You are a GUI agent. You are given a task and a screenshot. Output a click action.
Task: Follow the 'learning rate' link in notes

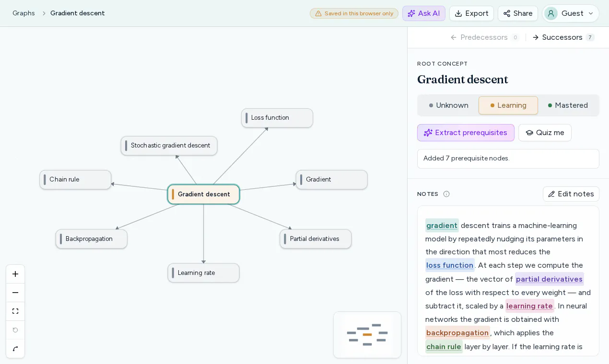[529, 306]
